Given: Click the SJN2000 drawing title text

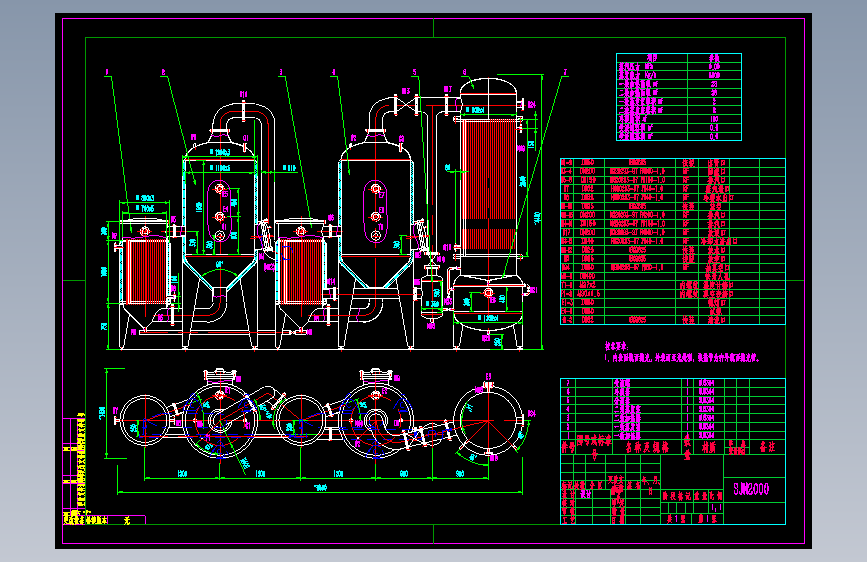Looking at the screenshot, I should click(x=751, y=489).
